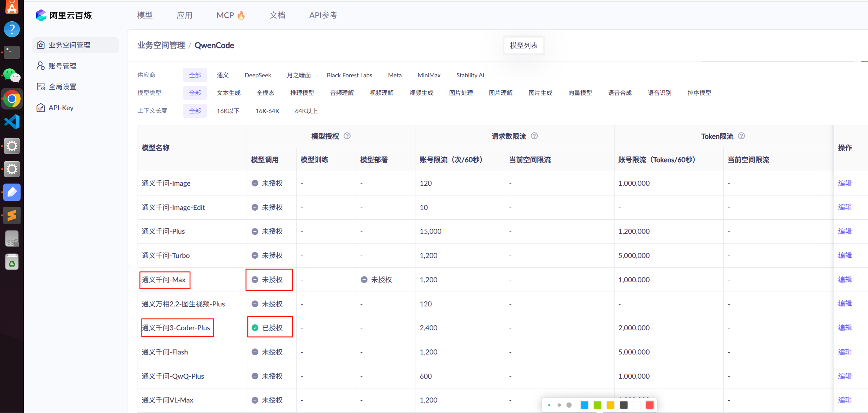The image size is (868, 413).
Task: Open WeChat from the dock
Action: [x=12, y=76]
